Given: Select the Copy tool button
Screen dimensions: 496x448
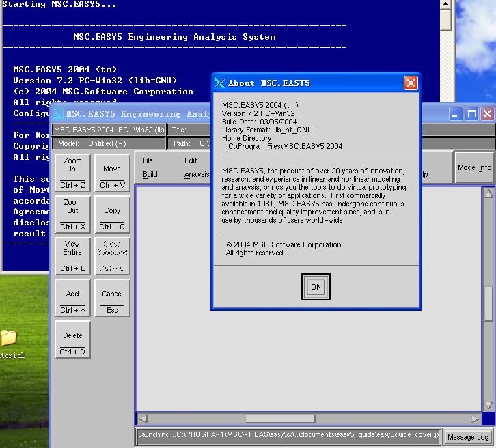Looking at the screenshot, I should [112, 214].
